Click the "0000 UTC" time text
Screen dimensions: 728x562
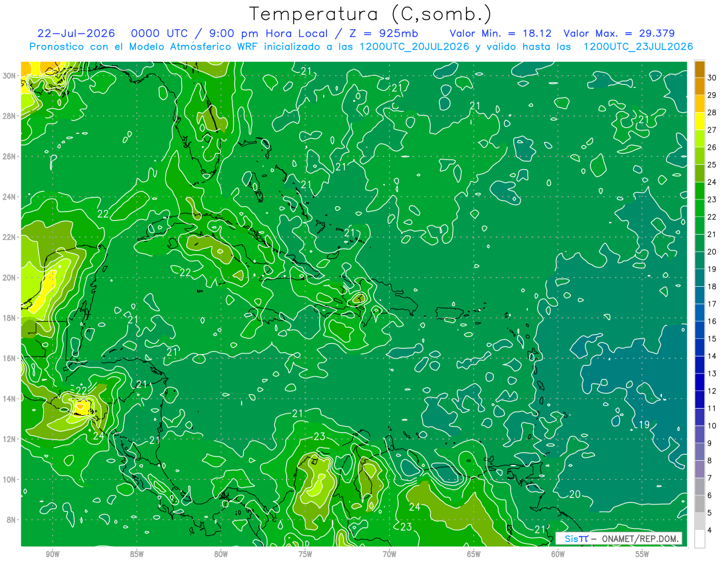point(160,34)
